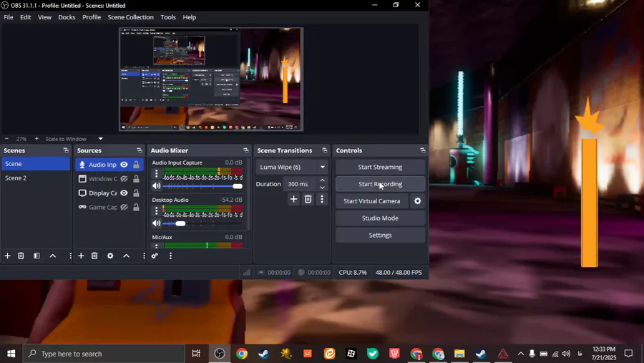Zoom out preview with minus icon
This screenshot has width=644, height=363.
6,139
